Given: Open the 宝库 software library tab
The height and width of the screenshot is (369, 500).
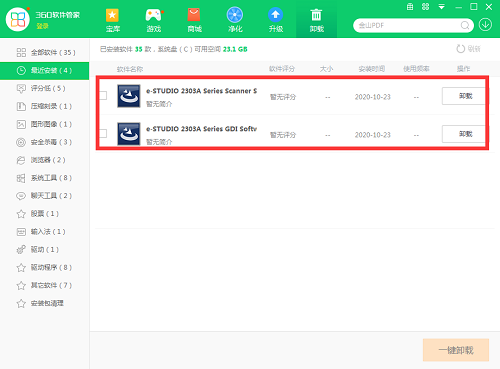Looking at the screenshot, I should click(112, 20).
